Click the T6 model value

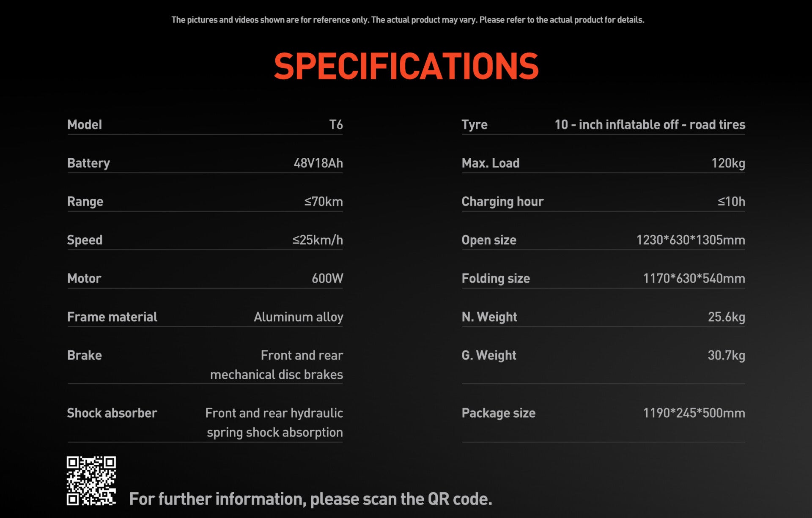pyautogui.click(x=336, y=125)
